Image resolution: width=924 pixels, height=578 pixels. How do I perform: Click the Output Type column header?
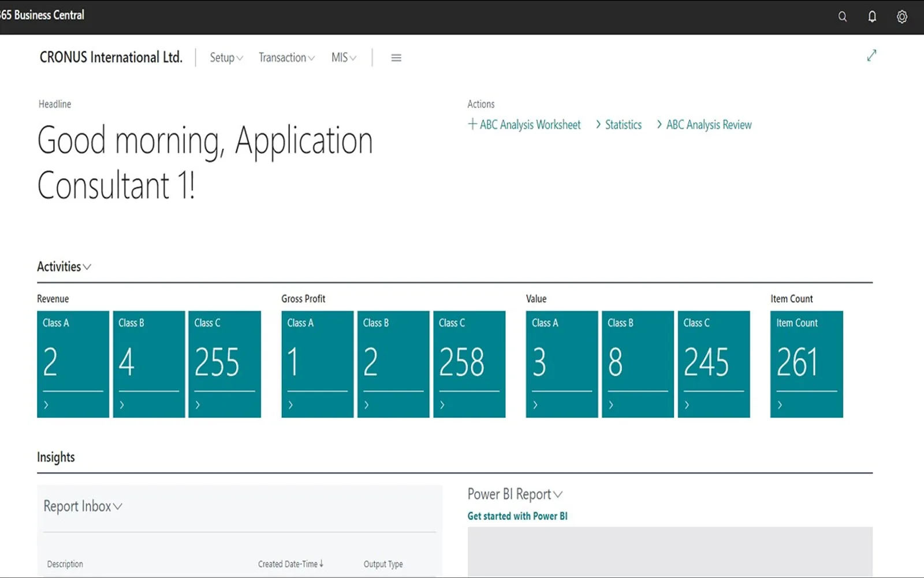[383, 564]
